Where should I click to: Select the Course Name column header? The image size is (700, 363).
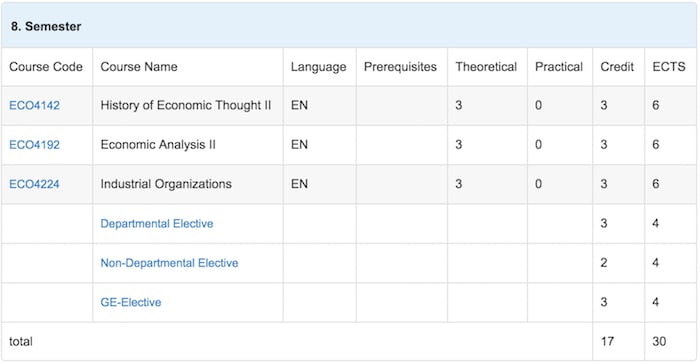pos(139,67)
